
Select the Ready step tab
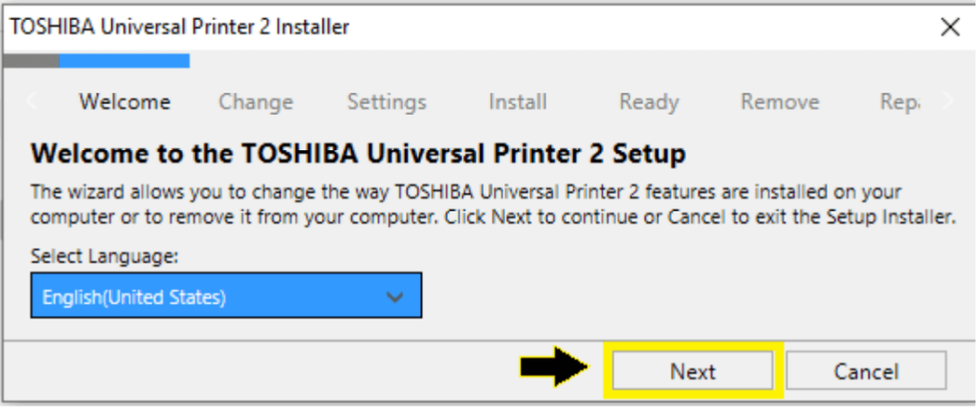point(649,101)
